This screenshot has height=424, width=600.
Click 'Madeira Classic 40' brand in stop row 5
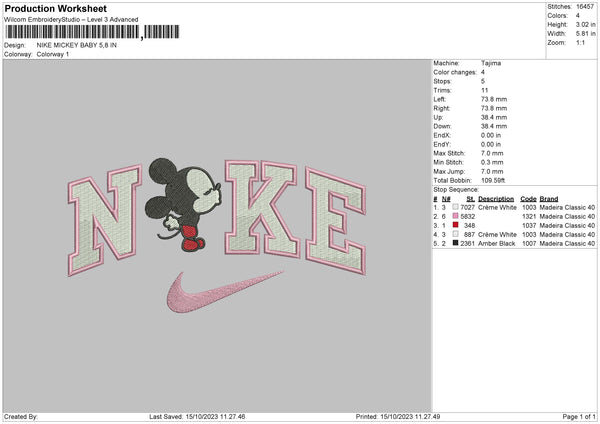coord(567,243)
